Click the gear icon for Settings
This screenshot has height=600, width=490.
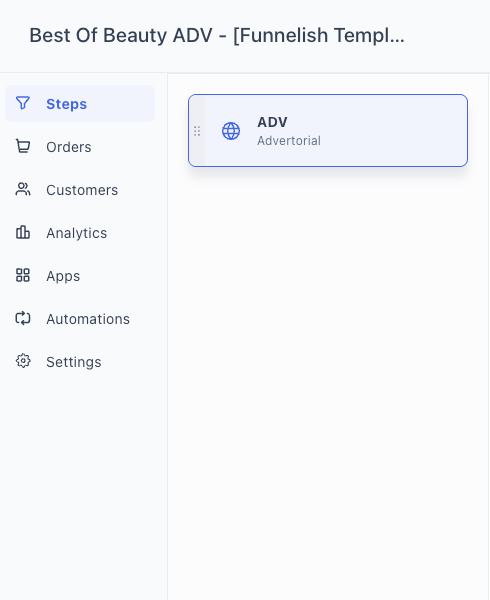[23, 361]
